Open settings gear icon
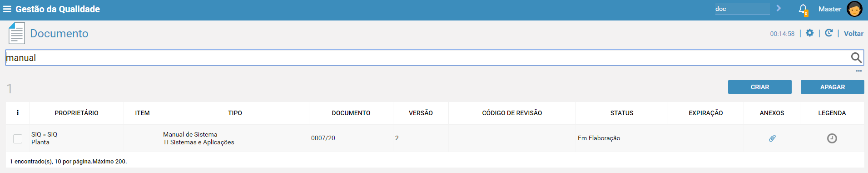 coord(809,33)
